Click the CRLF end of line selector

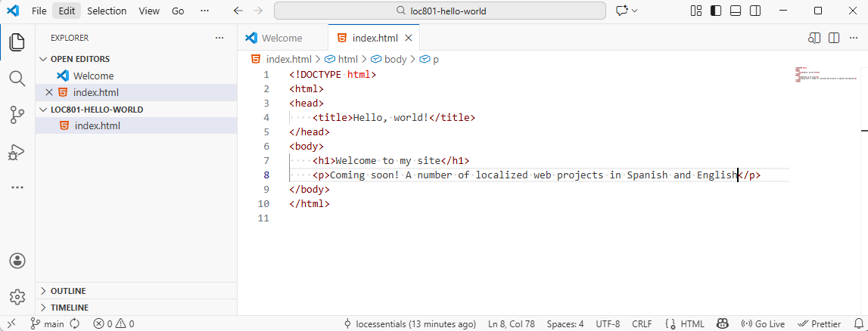coord(642,323)
